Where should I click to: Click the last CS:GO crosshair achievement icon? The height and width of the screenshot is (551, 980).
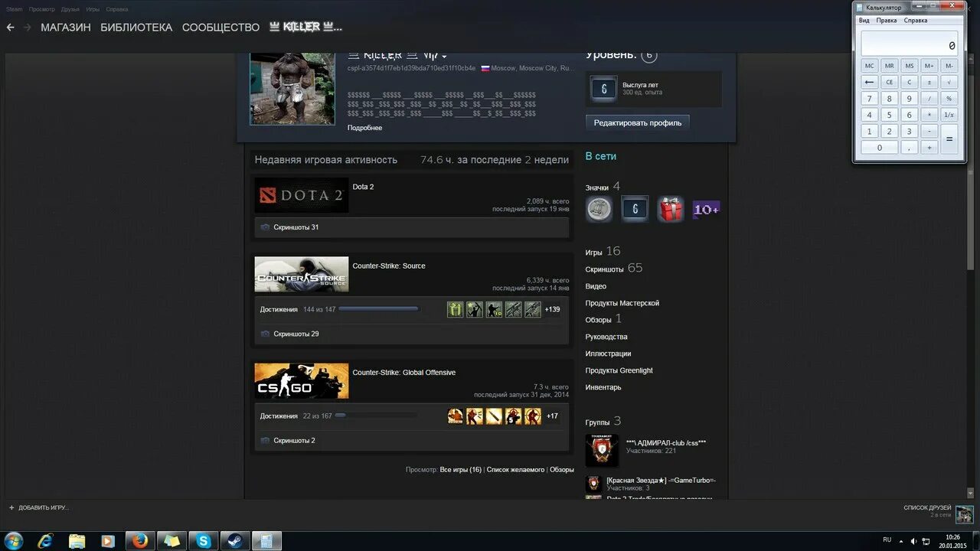click(533, 416)
